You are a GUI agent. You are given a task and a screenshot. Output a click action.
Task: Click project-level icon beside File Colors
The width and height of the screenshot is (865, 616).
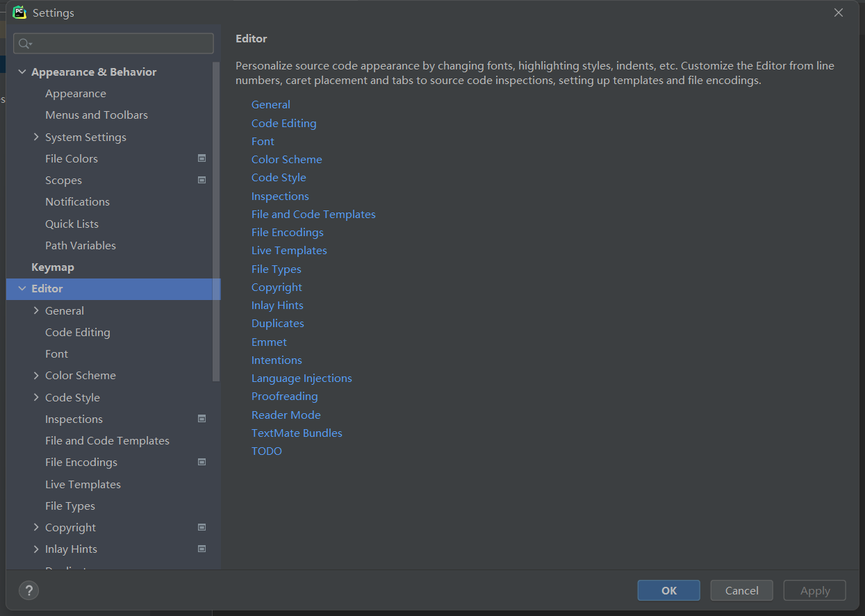(201, 158)
